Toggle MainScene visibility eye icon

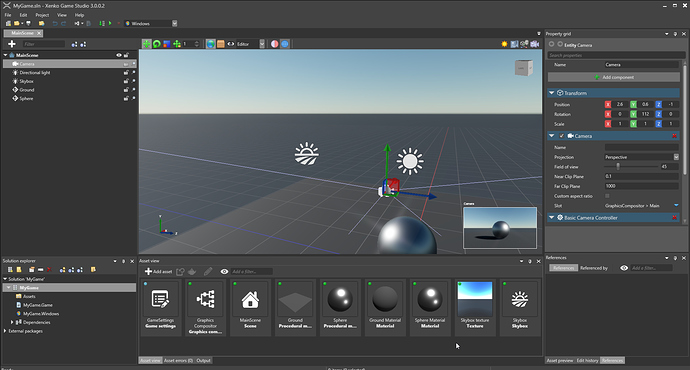tap(119, 55)
